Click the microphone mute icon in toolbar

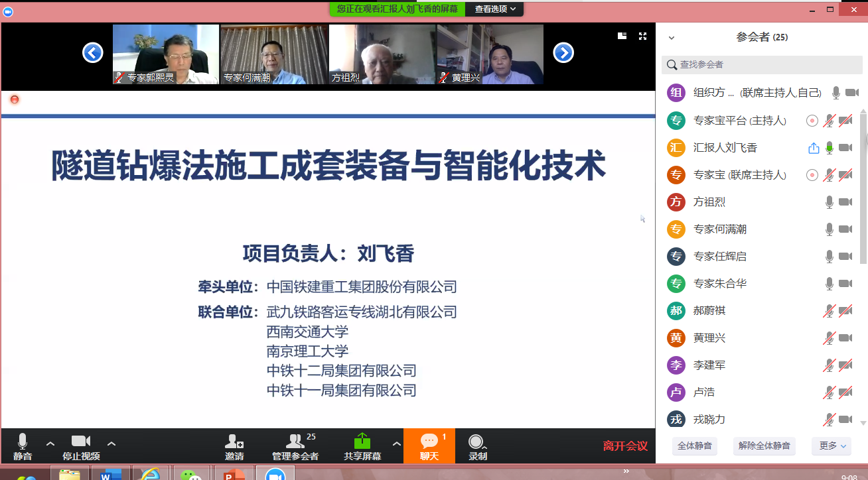23,442
